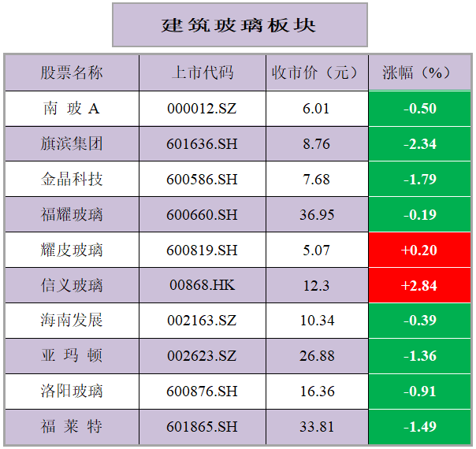Click stock name 金晶科技
The width and height of the screenshot is (476, 449).
[72, 179]
